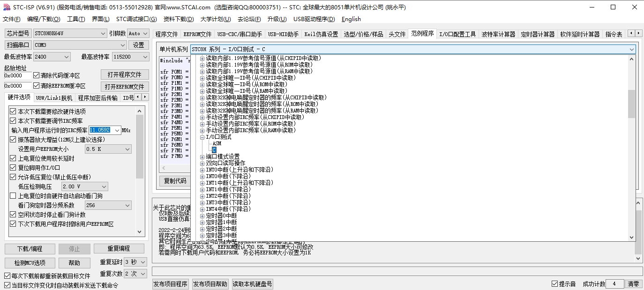
Task: Collapse the I/O口测试 tree node
Action: click(202, 137)
